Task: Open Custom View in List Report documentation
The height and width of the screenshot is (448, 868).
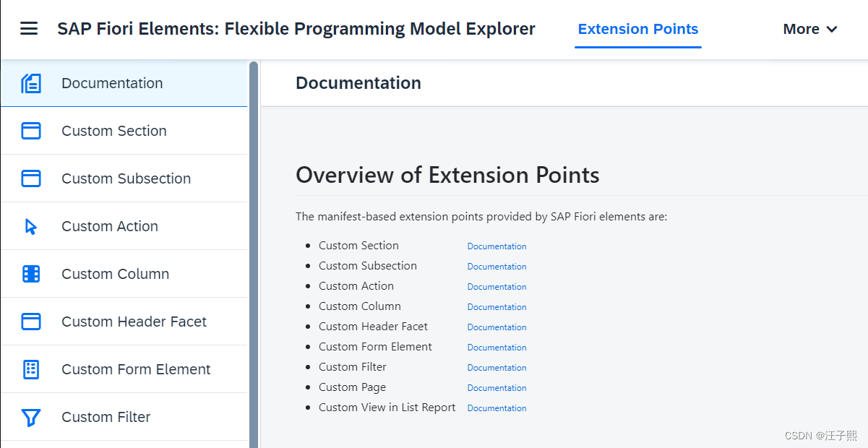Action: click(497, 408)
